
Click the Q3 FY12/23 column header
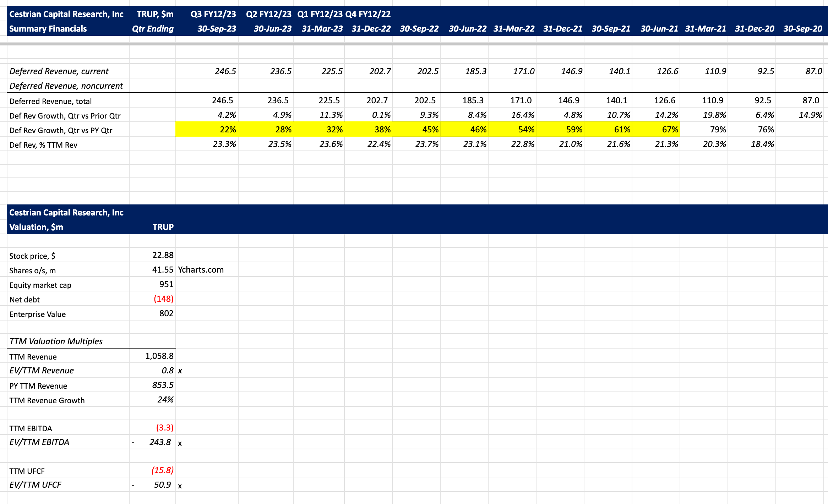pos(213,14)
